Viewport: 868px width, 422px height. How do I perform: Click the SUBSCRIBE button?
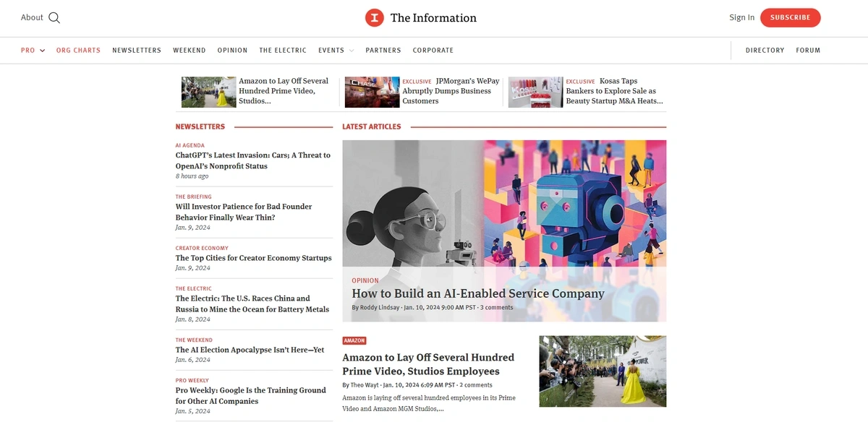(790, 17)
